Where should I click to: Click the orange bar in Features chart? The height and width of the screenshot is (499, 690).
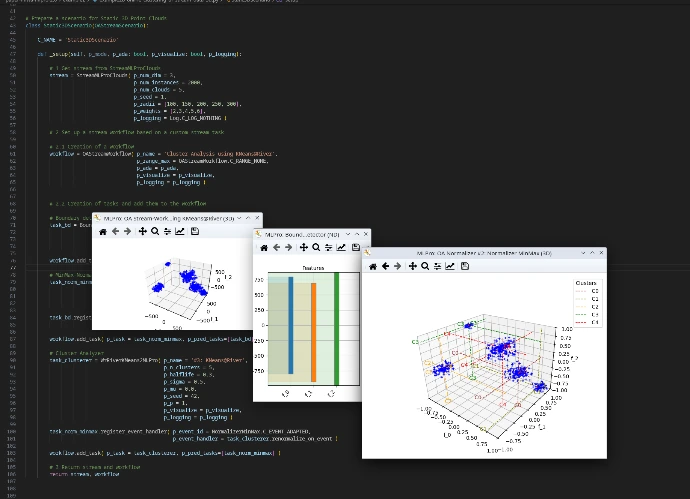tap(313, 329)
